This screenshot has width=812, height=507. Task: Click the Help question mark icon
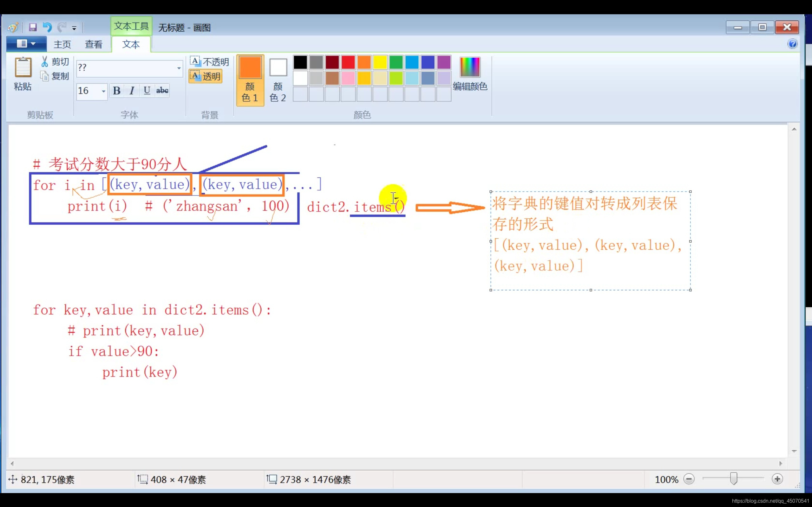tap(792, 44)
